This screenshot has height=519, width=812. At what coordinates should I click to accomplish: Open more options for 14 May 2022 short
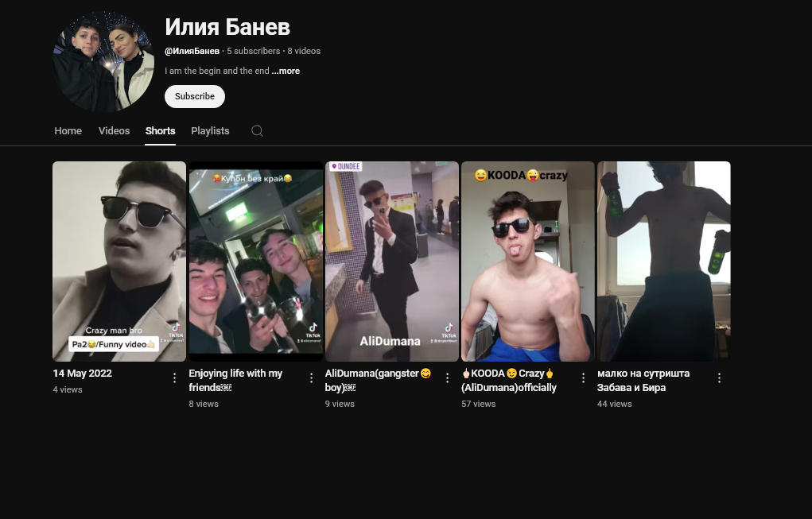(x=174, y=378)
